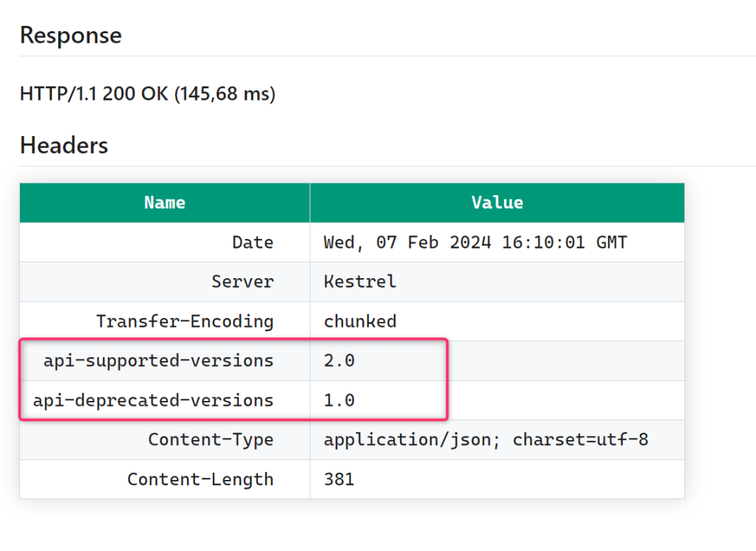756x551 pixels.
Task: Select the Server header name cell
Action: 242,282
